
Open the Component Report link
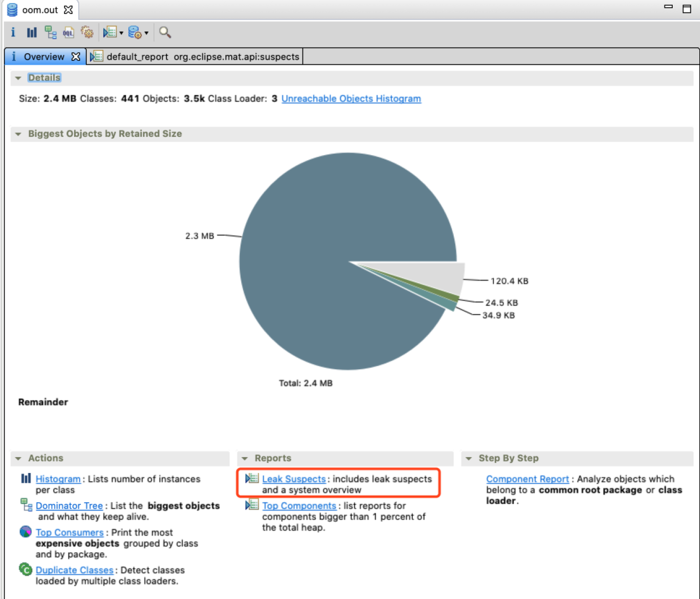tap(528, 479)
